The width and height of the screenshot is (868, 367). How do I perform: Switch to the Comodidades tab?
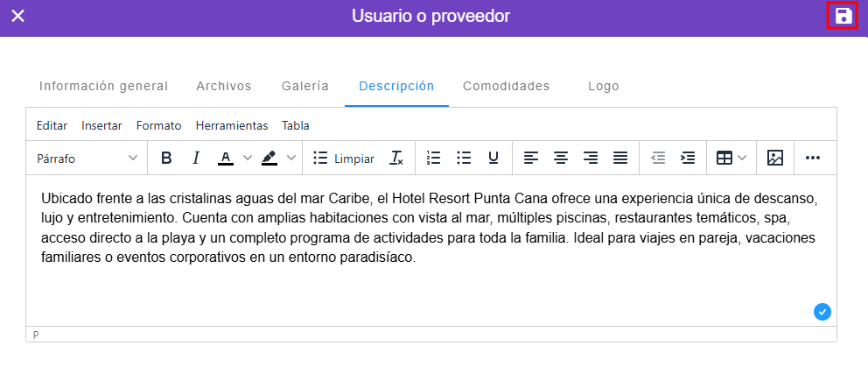click(506, 86)
